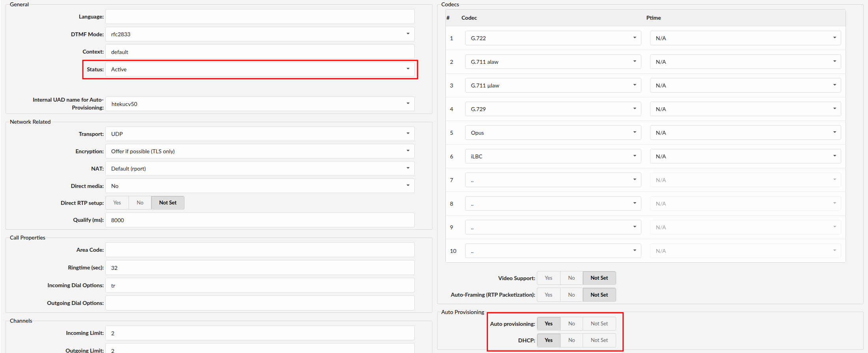Open Internal UAD name dropdown htekucv50

[259, 104]
